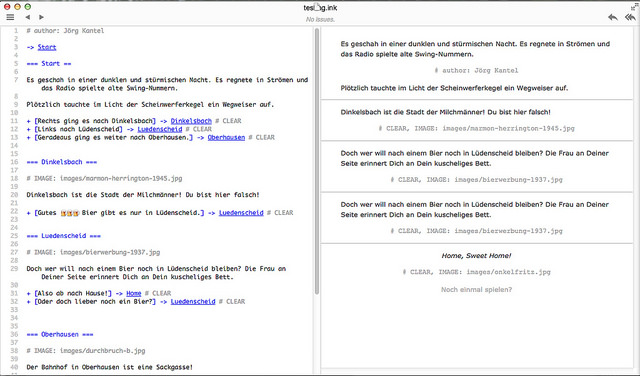
Task: Click the 'No issues.' status text
Action: coord(320,19)
